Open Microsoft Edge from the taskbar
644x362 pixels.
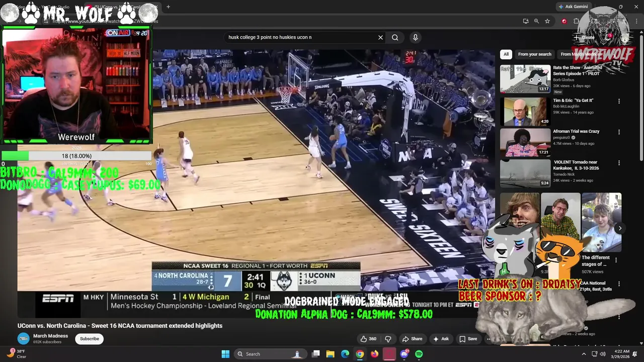coord(345,354)
